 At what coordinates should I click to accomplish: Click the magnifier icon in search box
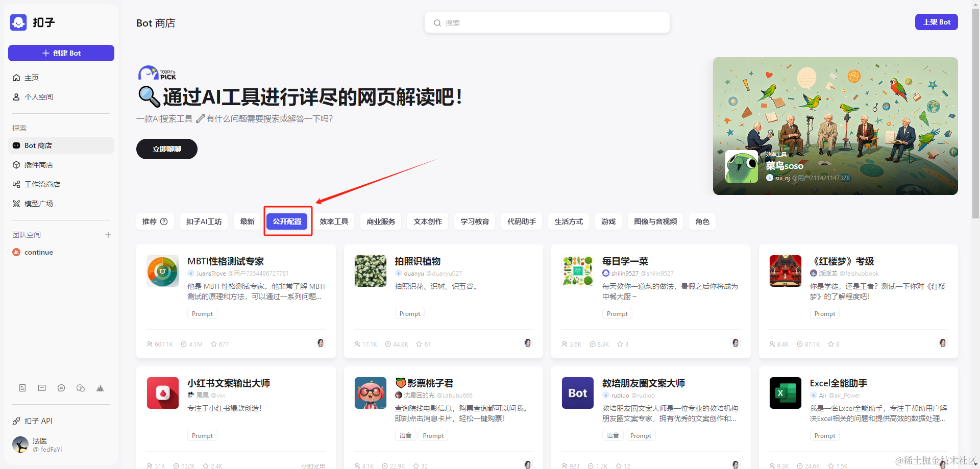coord(437,23)
